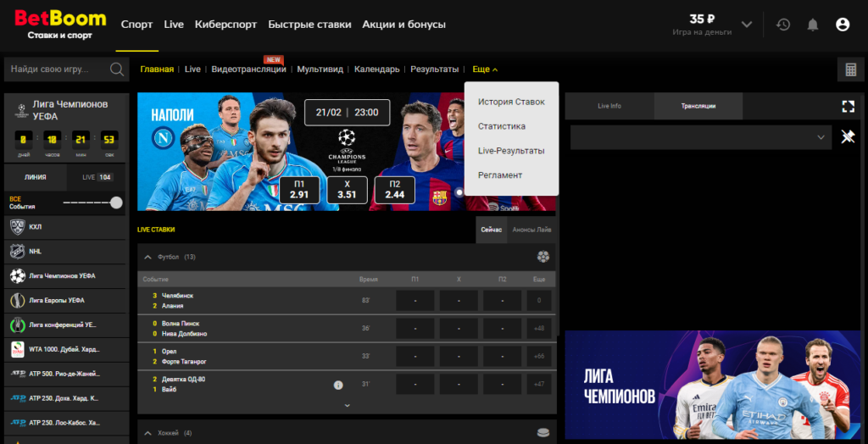This screenshot has width=868, height=444.
Task: Open Результаты submenu link
Action: (435, 69)
